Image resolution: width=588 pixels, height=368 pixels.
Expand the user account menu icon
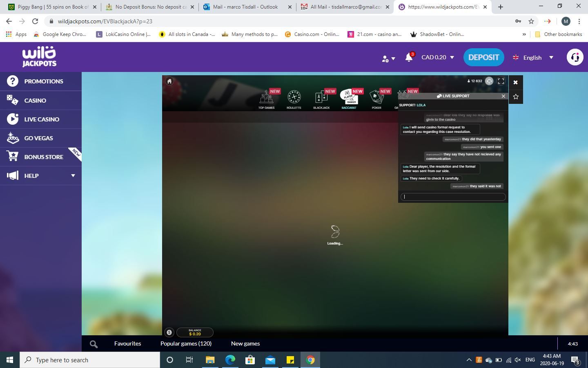point(388,58)
